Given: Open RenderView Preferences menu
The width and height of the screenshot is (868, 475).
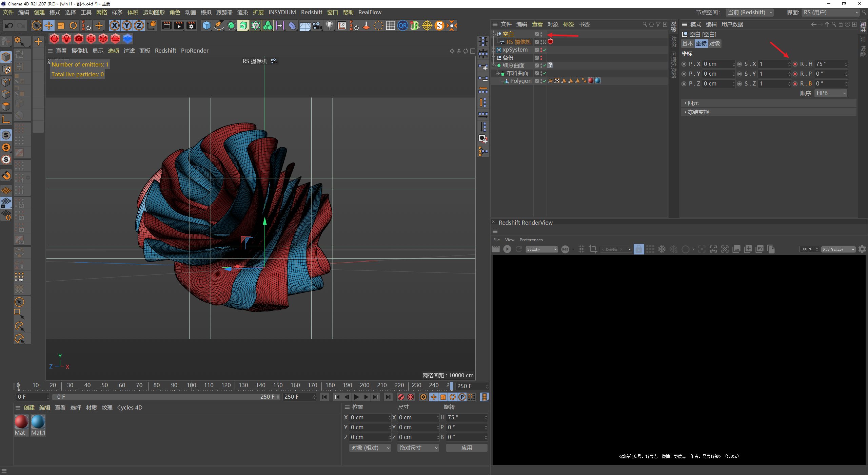Looking at the screenshot, I should pos(531,240).
